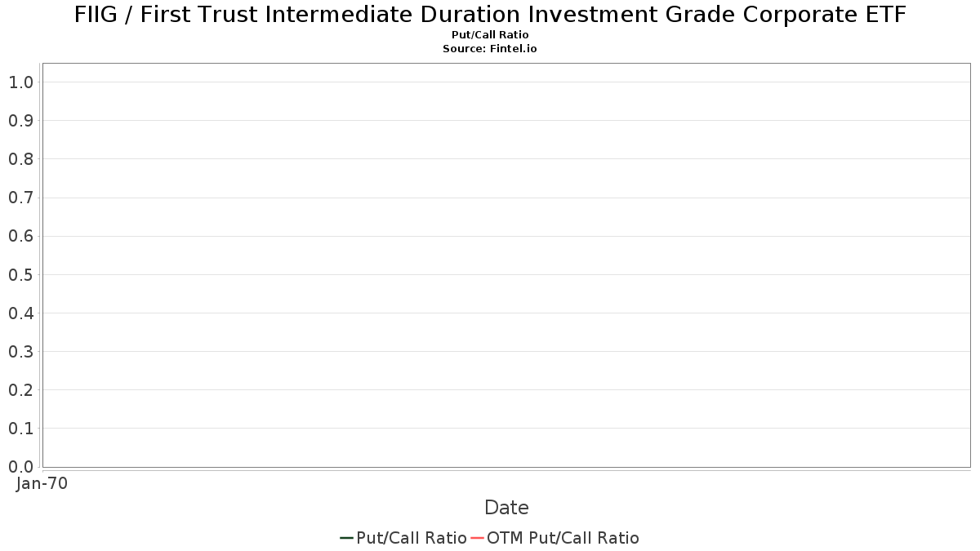This screenshot has height=551, width=980.
Task: Click the red OTM Put/Call Ratio line swatch
Action: click(477, 538)
